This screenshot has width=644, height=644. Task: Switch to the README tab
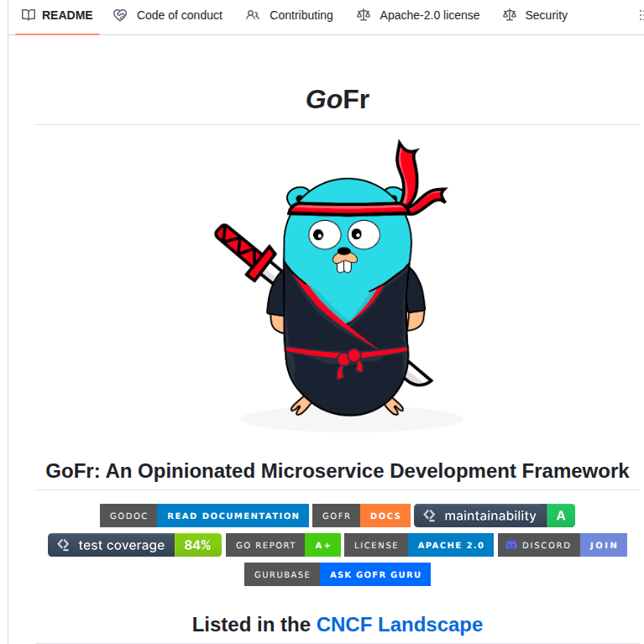(57, 15)
